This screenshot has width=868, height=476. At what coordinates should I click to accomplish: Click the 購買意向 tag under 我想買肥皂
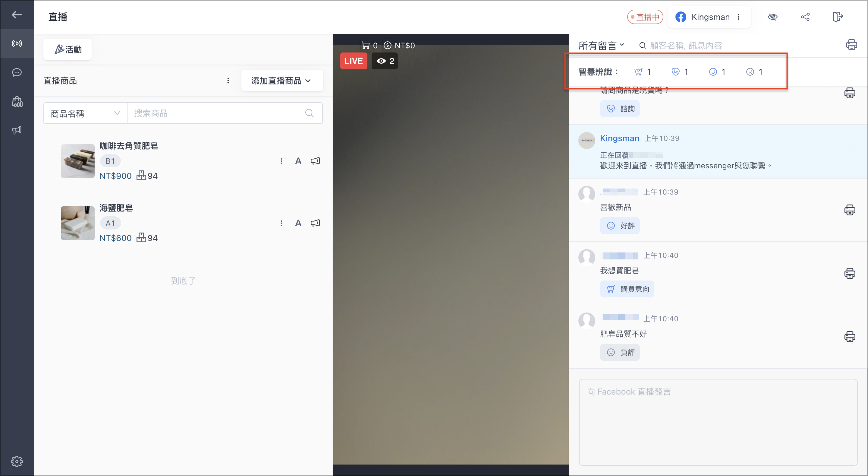pos(627,289)
